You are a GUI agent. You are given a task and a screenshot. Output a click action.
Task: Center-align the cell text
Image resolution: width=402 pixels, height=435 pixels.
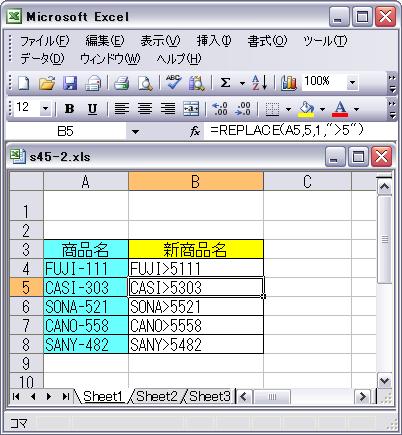pyautogui.click(x=145, y=109)
